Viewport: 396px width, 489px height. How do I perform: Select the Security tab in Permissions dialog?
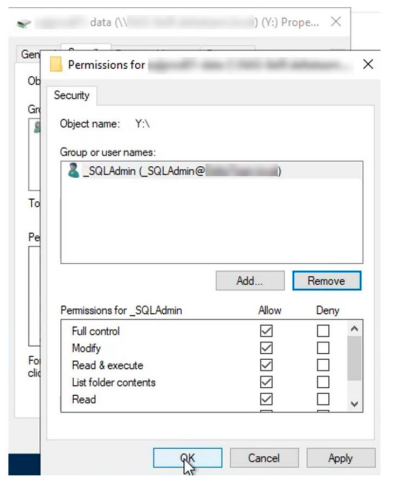click(x=72, y=95)
